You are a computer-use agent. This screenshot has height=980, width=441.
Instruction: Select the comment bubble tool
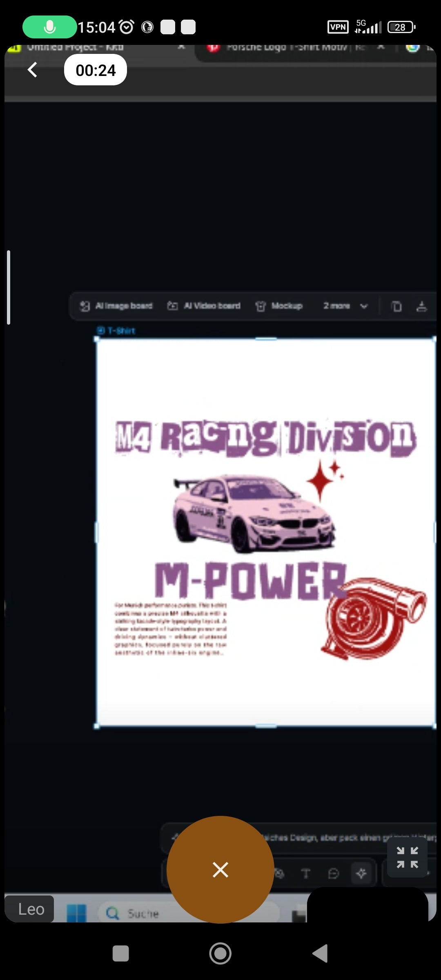(333, 873)
